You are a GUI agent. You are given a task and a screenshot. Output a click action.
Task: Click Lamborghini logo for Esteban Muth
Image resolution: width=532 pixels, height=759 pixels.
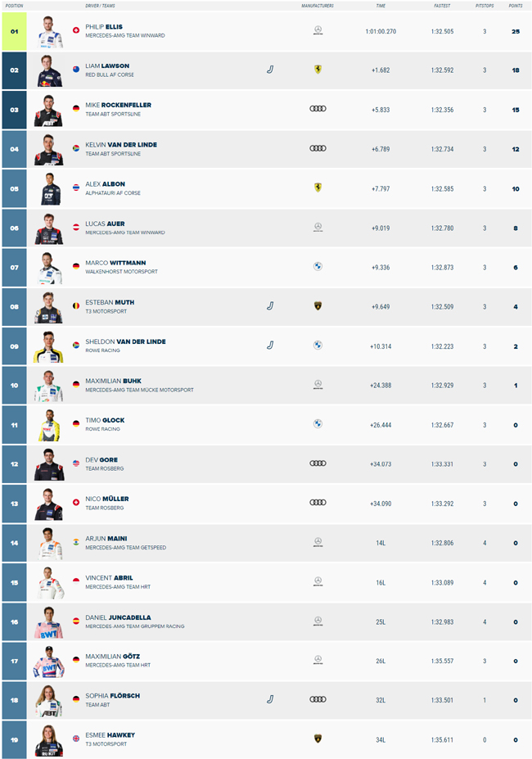[318, 306]
